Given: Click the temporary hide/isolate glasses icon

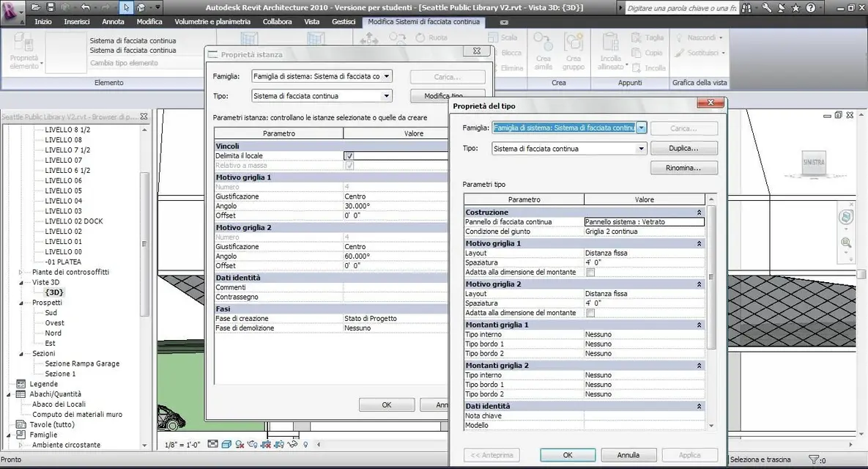Looking at the screenshot, I should coord(292,444).
